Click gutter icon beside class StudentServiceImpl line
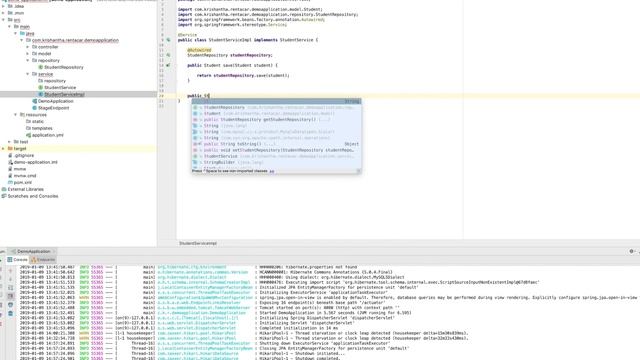Screen dimensions: 640x360 pyautogui.click(x=168, y=40)
